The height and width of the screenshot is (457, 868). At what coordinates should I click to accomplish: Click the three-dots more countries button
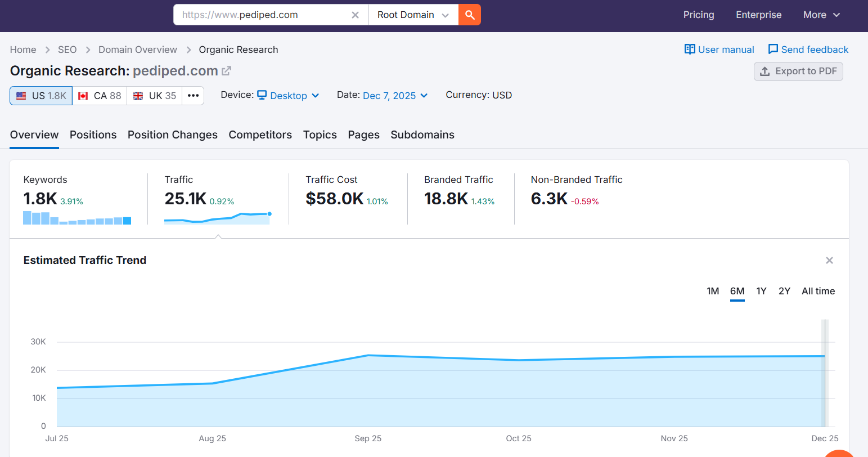click(x=193, y=96)
